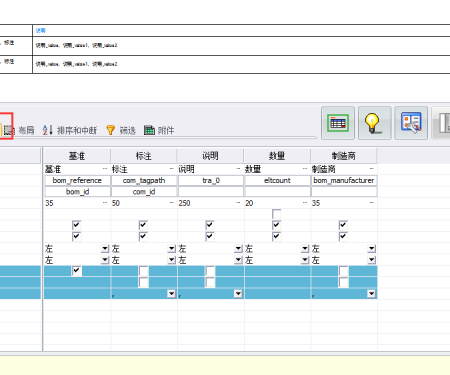The image size is (450, 375).
Task: Click the A-Z sort icon beside 排序和中断
Action: tap(48, 130)
